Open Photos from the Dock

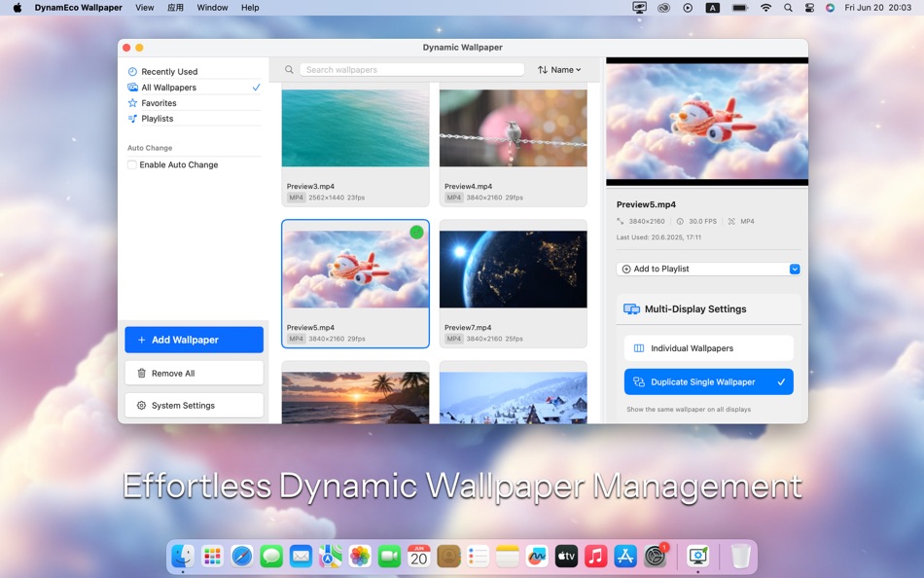point(360,556)
